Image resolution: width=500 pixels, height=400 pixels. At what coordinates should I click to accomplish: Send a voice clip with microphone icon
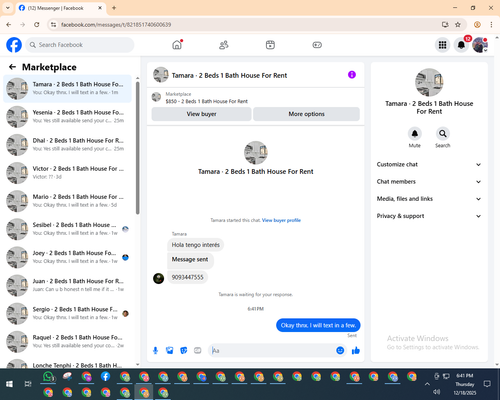click(x=155, y=350)
